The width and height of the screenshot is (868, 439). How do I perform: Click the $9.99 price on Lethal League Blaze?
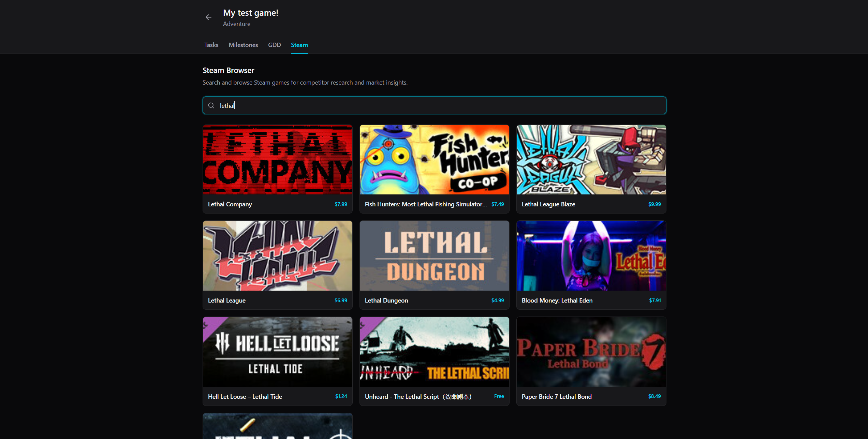coord(654,204)
